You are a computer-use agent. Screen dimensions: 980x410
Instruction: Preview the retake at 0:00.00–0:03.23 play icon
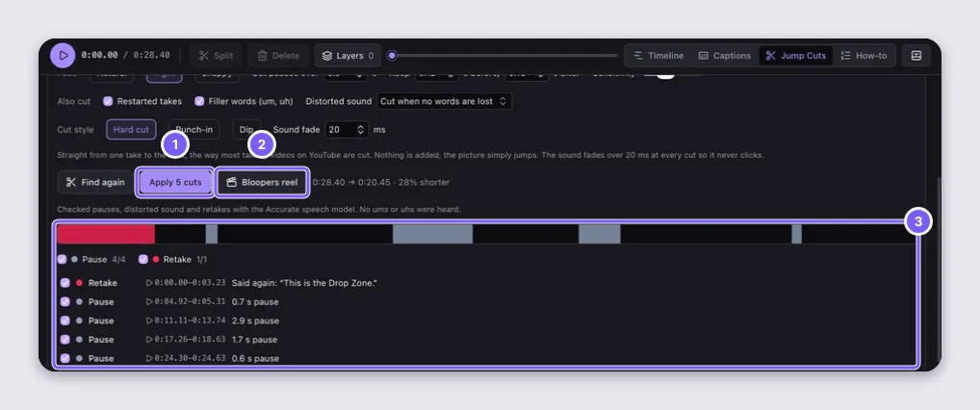(x=149, y=283)
